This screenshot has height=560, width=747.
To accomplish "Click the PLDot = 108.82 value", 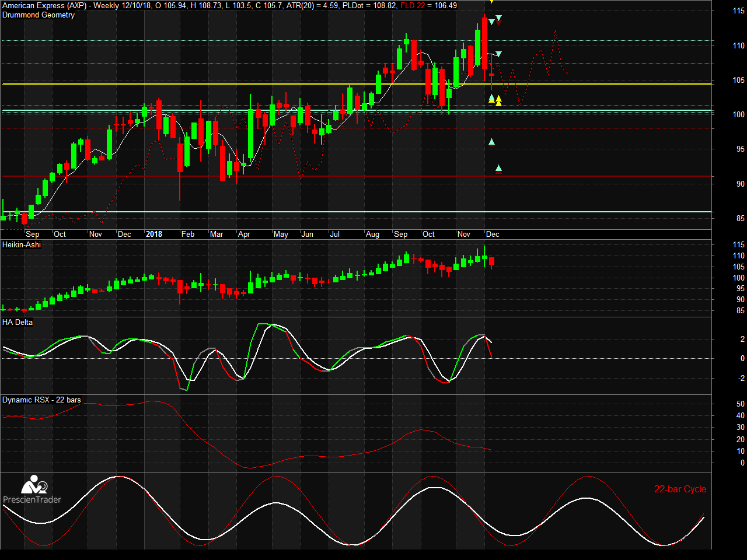I will pyautogui.click(x=370, y=5).
